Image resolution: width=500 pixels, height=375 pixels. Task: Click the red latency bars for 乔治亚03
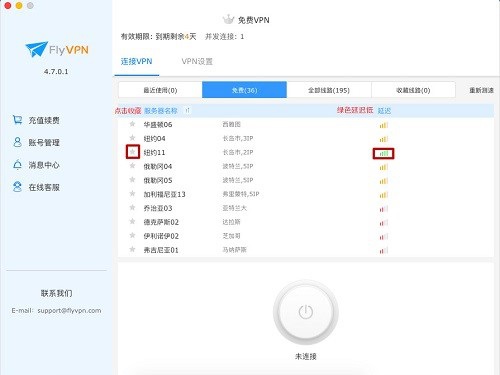click(384, 209)
